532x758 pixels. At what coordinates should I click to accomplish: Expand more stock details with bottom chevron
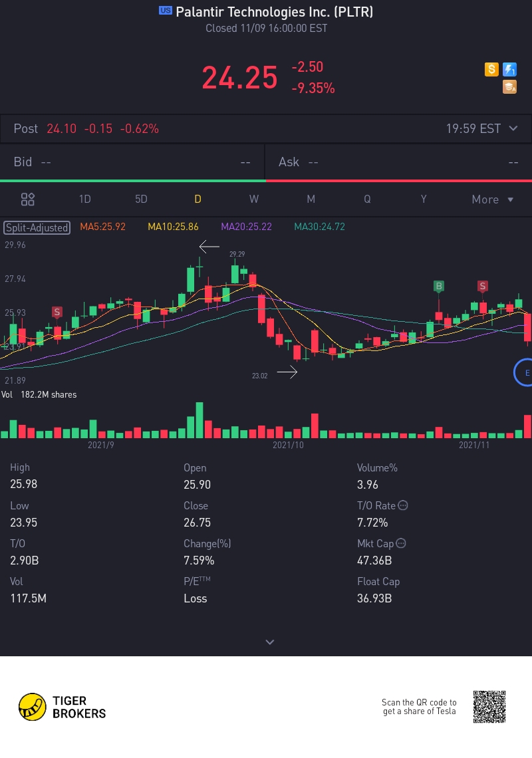click(270, 642)
